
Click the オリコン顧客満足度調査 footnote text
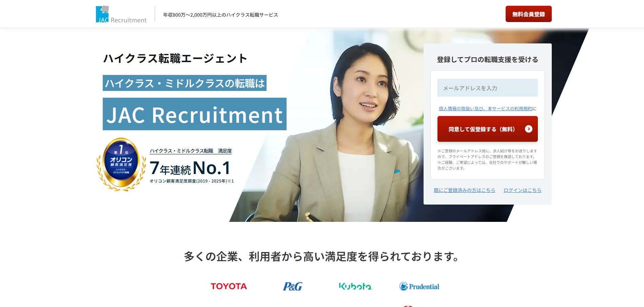(192, 181)
